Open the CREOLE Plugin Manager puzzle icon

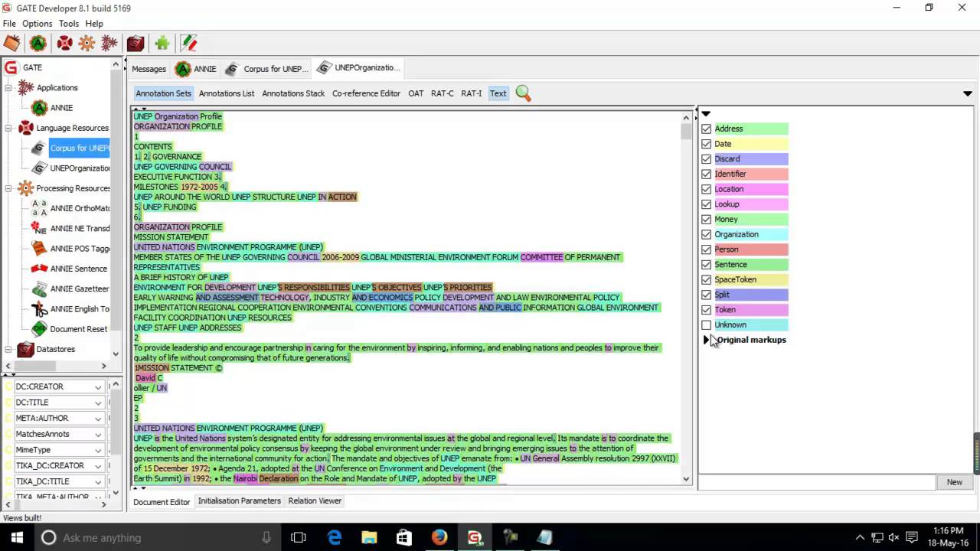coord(162,44)
